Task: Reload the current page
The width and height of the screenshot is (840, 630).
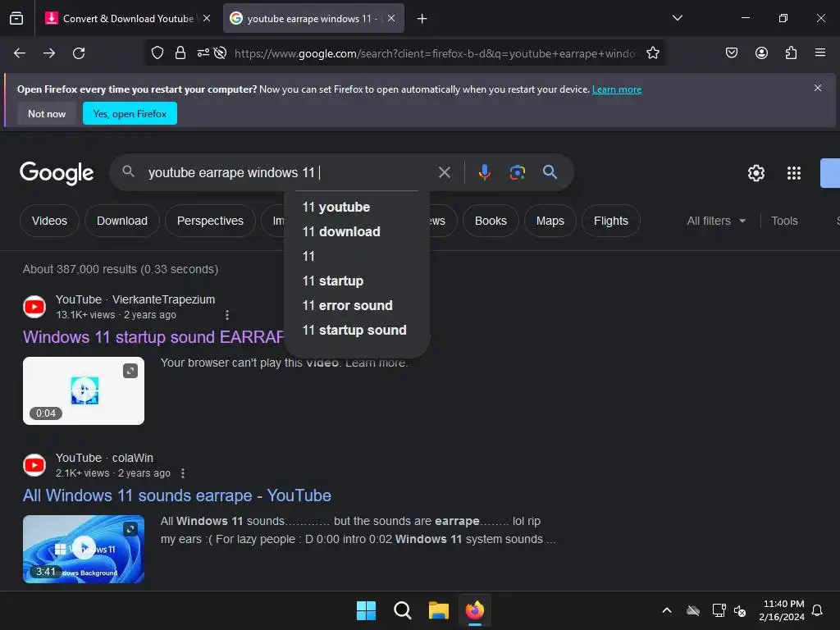Action: pos(79,53)
